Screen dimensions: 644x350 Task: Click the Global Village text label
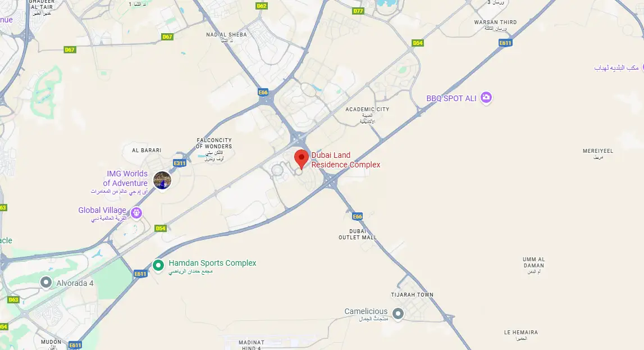[102, 210]
